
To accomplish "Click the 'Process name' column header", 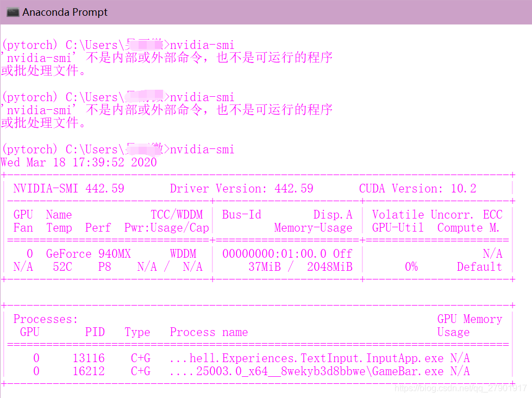I will [209, 332].
